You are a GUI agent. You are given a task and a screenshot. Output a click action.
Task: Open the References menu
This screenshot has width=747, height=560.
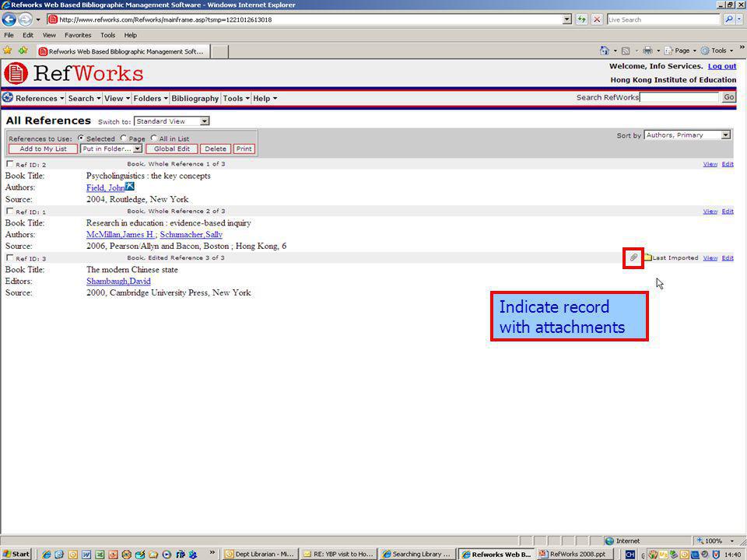[x=40, y=98]
